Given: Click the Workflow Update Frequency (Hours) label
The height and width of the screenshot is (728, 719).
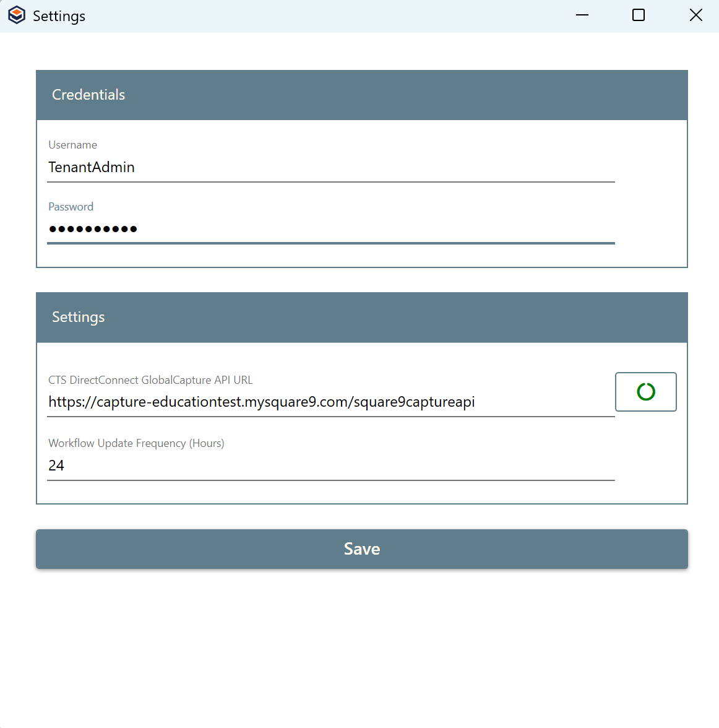Looking at the screenshot, I should click(136, 443).
